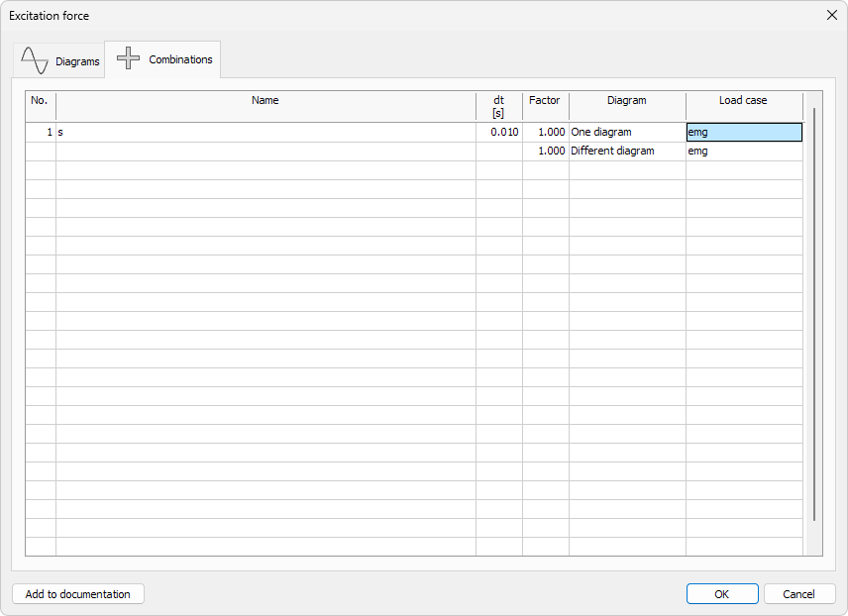The image size is (848, 616).
Task: Select the highlighted emg Load case cell
Action: [x=743, y=131]
